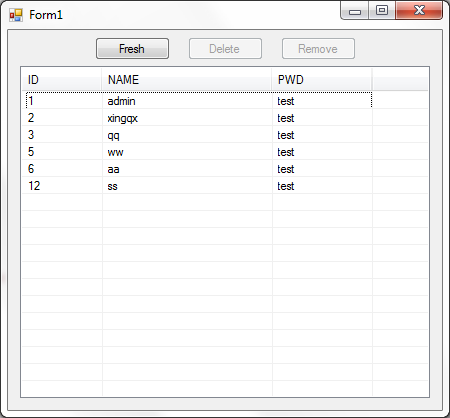Image resolution: width=450 pixels, height=418 pixels.
Task: Close the Form1 window
Action: (x=419, y=10)
